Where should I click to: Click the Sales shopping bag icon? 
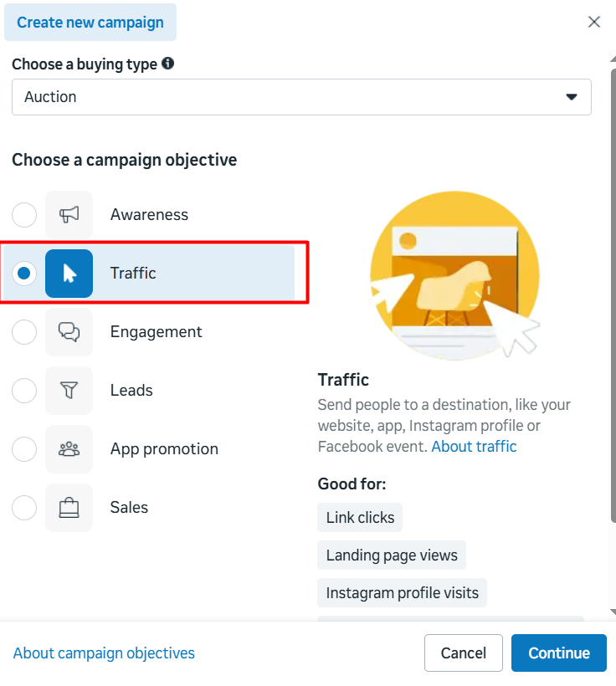[x=69, y=508]
